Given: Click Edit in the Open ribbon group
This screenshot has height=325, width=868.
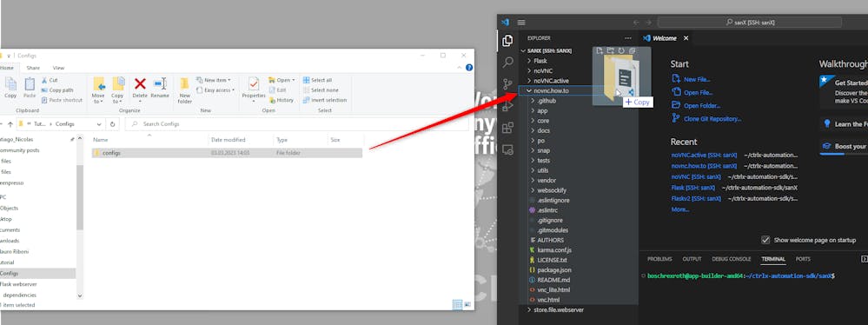Looking at the screenshot, I should (277, 90).
